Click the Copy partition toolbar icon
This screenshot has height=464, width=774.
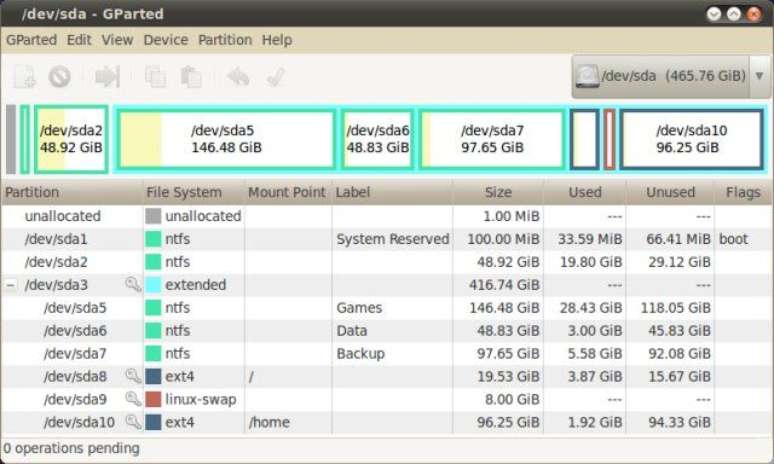tap(155, 77)
